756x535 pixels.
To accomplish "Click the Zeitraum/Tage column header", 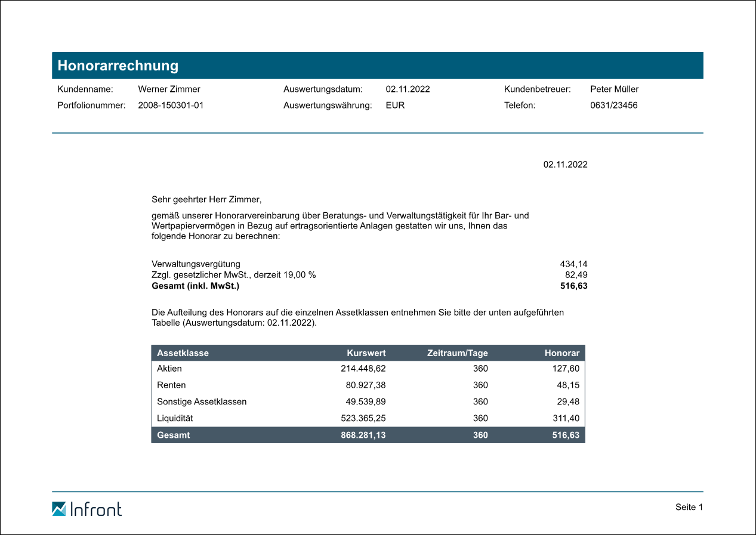I will click(457, 353).
